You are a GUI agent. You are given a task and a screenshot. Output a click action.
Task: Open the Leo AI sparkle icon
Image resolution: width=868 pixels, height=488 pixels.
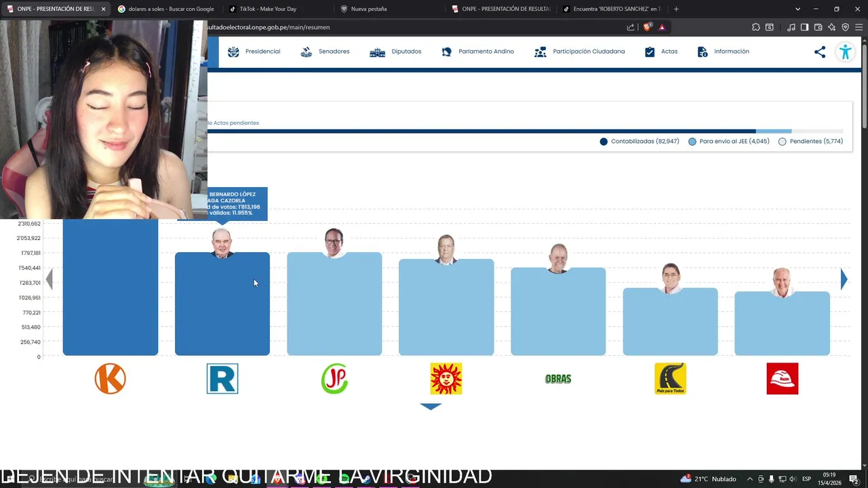[831, 27]
